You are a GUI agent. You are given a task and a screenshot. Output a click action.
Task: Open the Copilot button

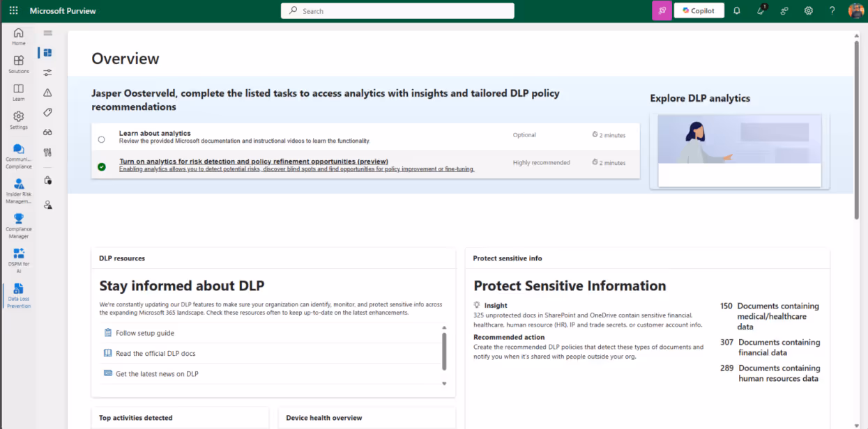click(699, 10)
